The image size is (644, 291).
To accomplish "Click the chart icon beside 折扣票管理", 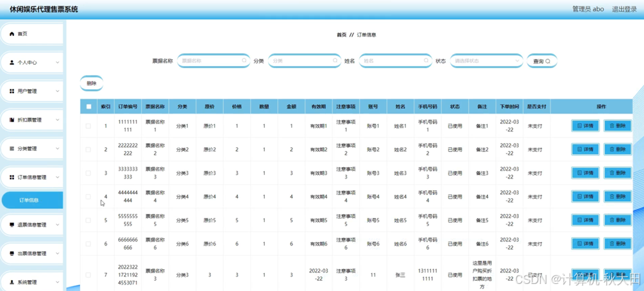I will pyautogui.click(x=12, y=120).
